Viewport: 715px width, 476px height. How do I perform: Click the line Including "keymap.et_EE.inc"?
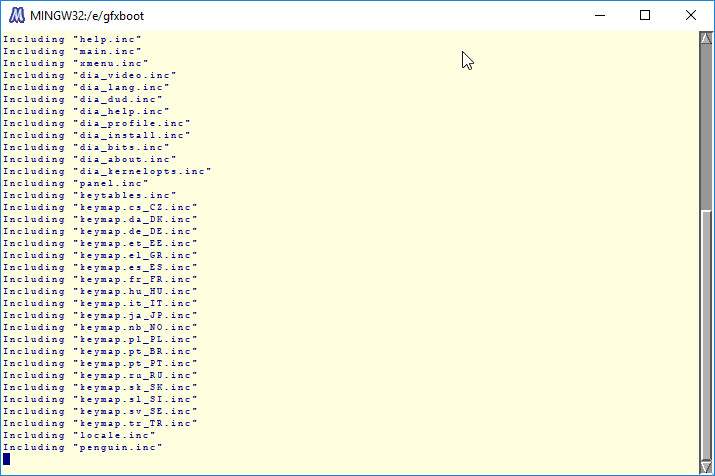[100, 243]
